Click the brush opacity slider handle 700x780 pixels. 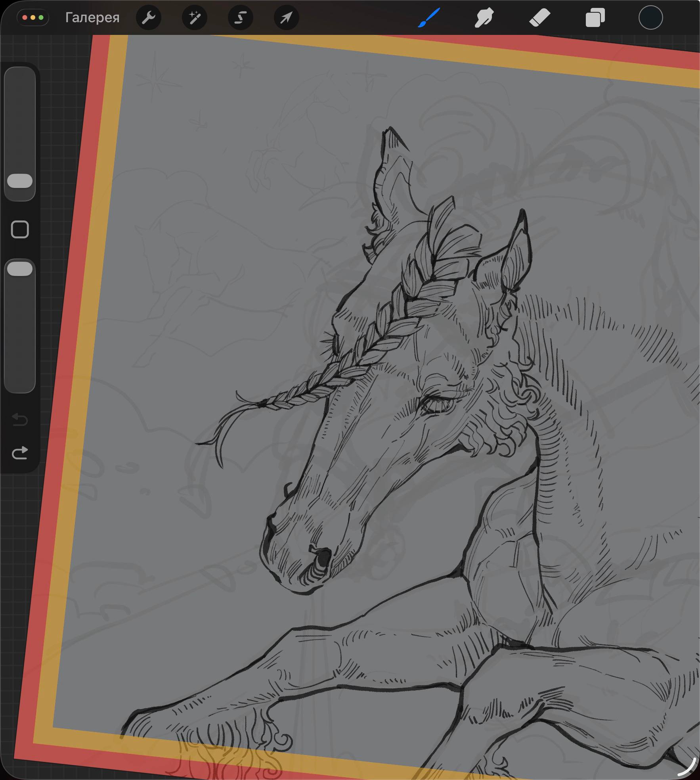[x=20, y=268]
